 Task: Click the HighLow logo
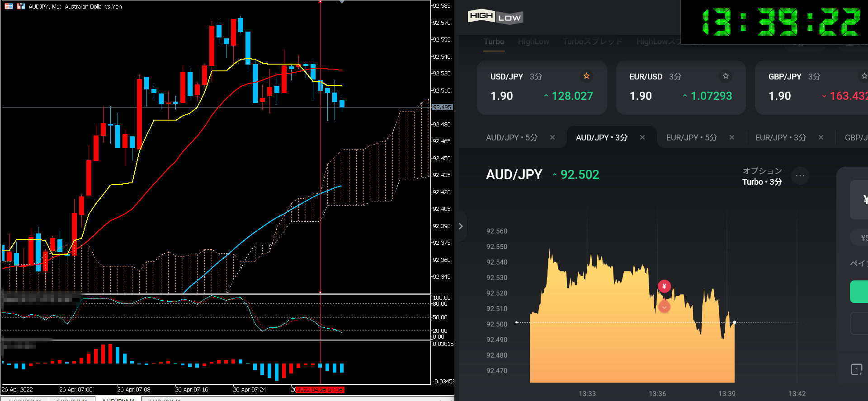[x=495, y=17]
